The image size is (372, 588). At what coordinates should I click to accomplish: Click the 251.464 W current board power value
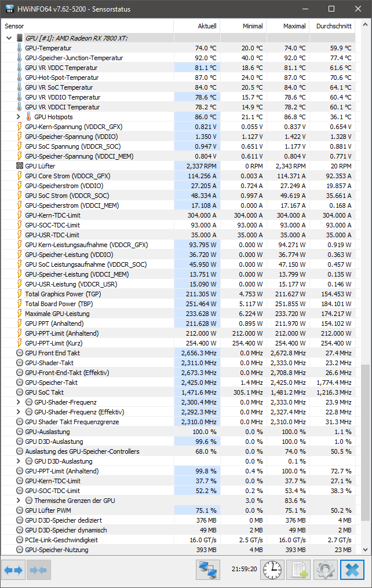coord(201,304)
